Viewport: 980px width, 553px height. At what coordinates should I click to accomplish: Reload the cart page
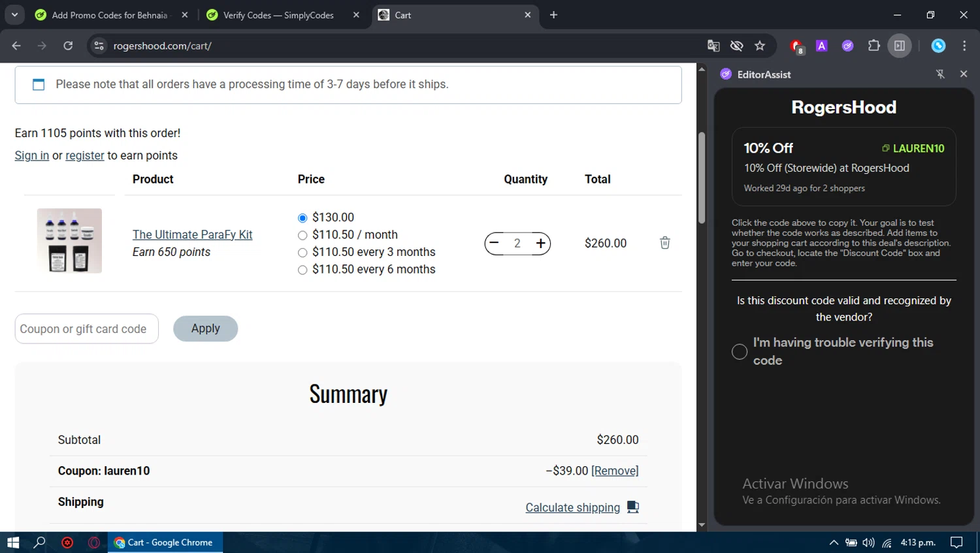coord(68,46)
